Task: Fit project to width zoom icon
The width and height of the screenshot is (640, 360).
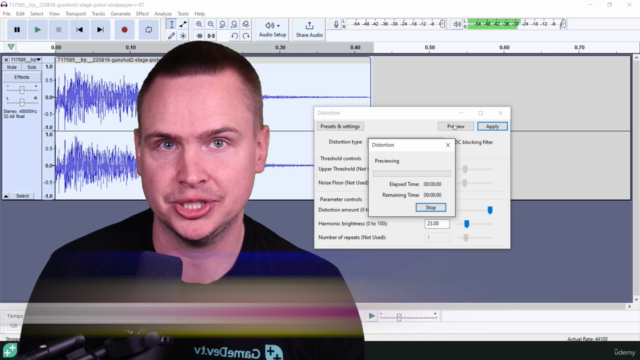Action: 234,24
